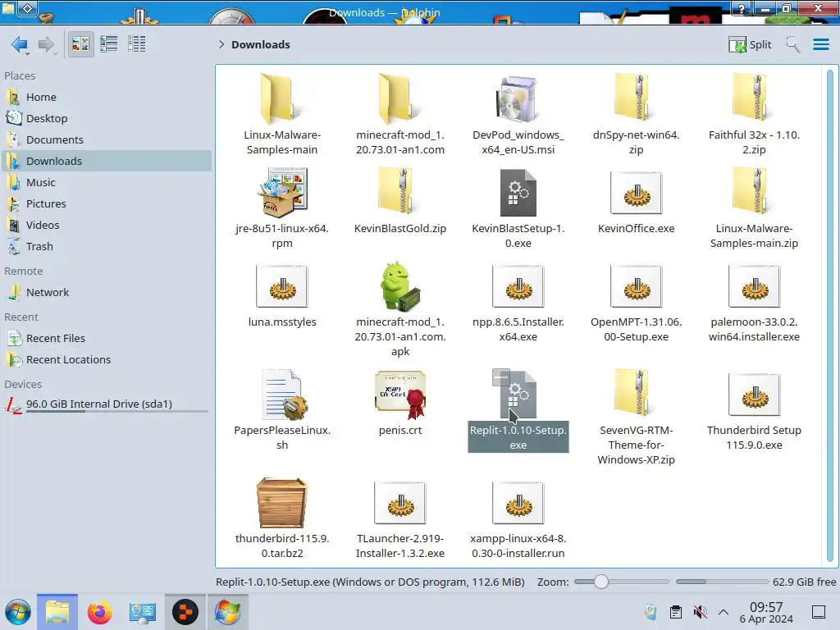Select 96.0 GiB Internal Drive (sda1)
This screenshot has width=840, height=630.
(106, 404)
